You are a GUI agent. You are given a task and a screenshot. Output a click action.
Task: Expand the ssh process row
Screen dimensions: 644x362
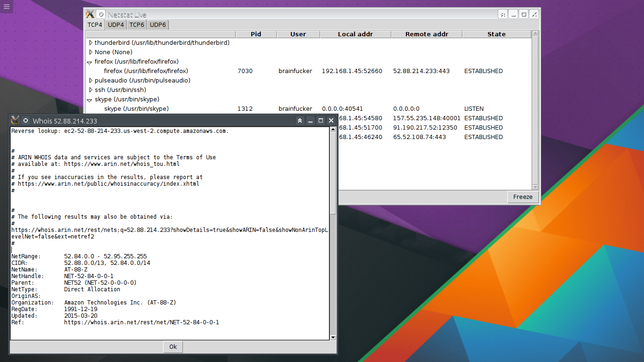[91, 90]
